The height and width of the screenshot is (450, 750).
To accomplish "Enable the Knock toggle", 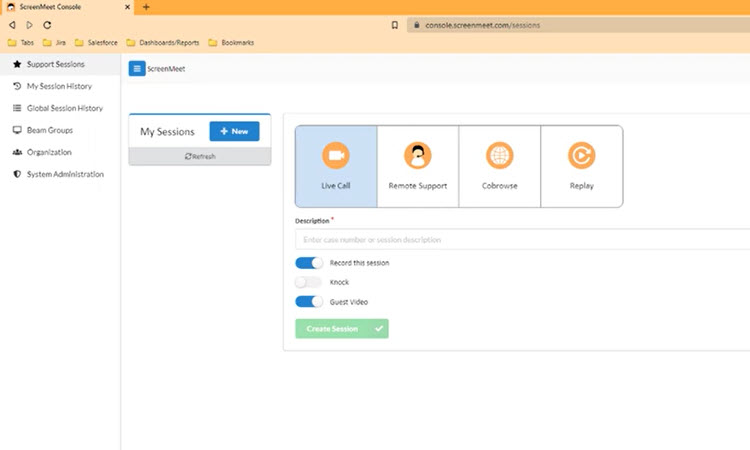I will (x=308, y=282).
